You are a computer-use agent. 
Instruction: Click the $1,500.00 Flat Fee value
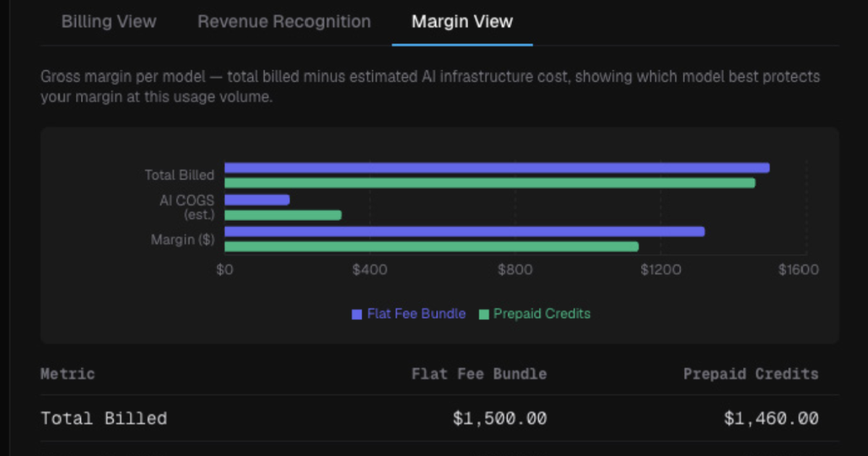500,418
